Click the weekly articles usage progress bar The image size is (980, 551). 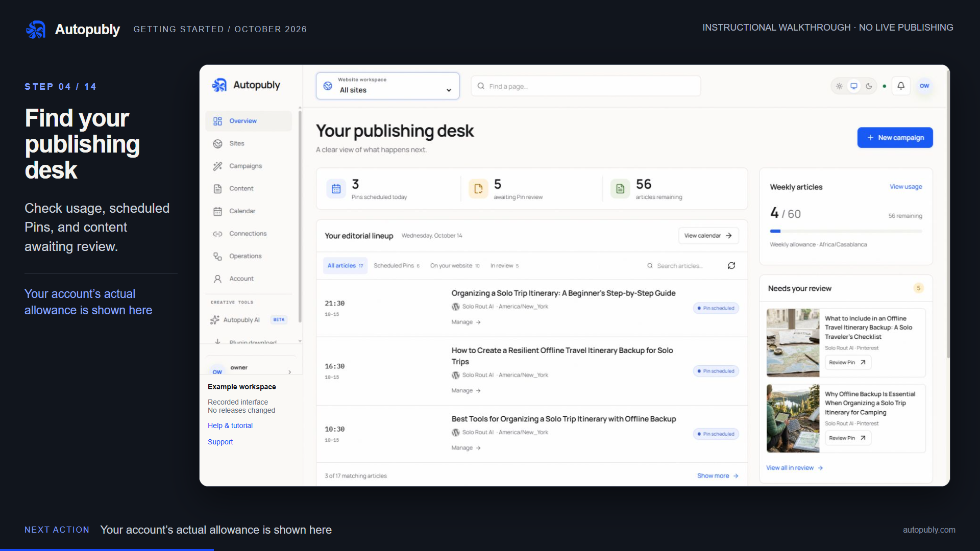pyautogui.click(x=846, y=231)
